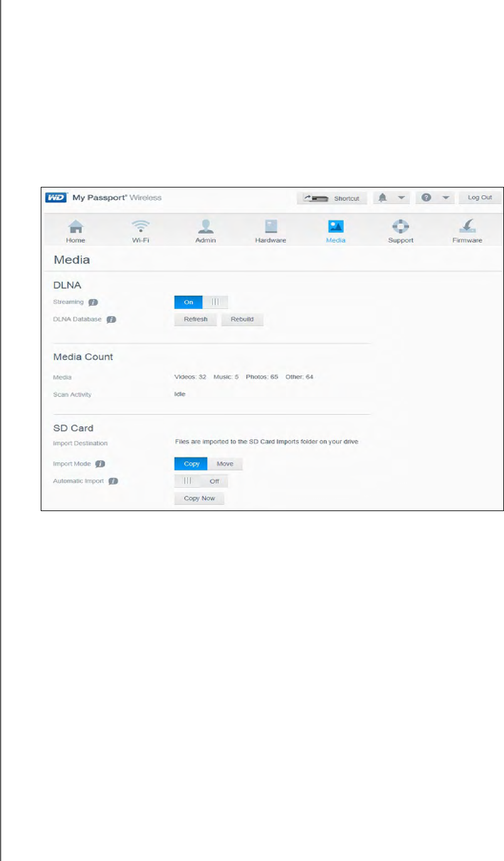Open the Admin section icon
504x861 pixels.
click(x=205, y=226)
